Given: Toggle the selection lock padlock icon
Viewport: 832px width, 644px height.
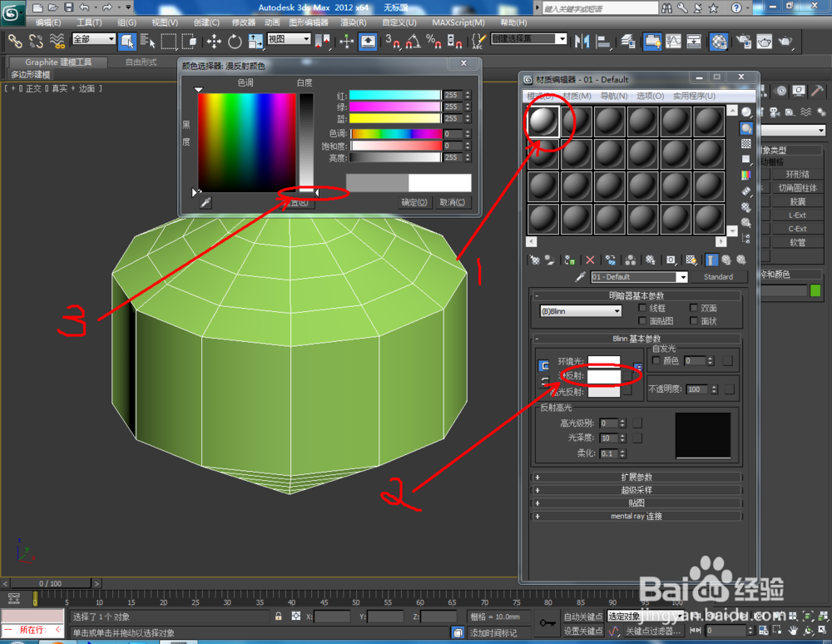Looking at the screenshot, I should click(278, 617).
